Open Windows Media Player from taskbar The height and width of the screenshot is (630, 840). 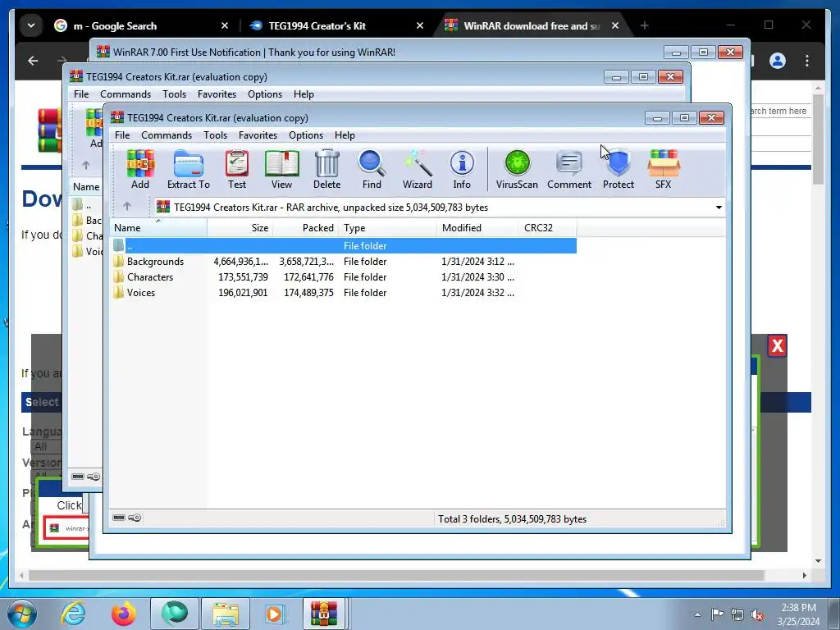pos(276,614)
